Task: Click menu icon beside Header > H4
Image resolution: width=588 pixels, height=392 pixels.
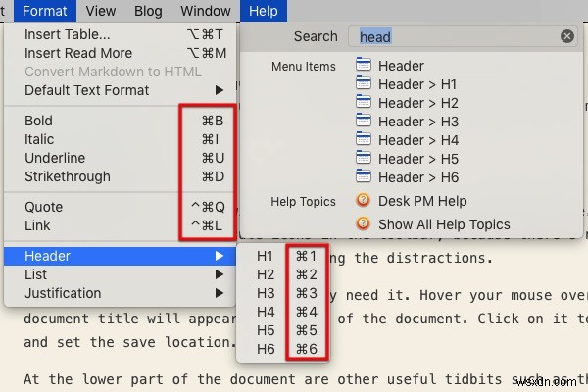Action: pos(364,139)
